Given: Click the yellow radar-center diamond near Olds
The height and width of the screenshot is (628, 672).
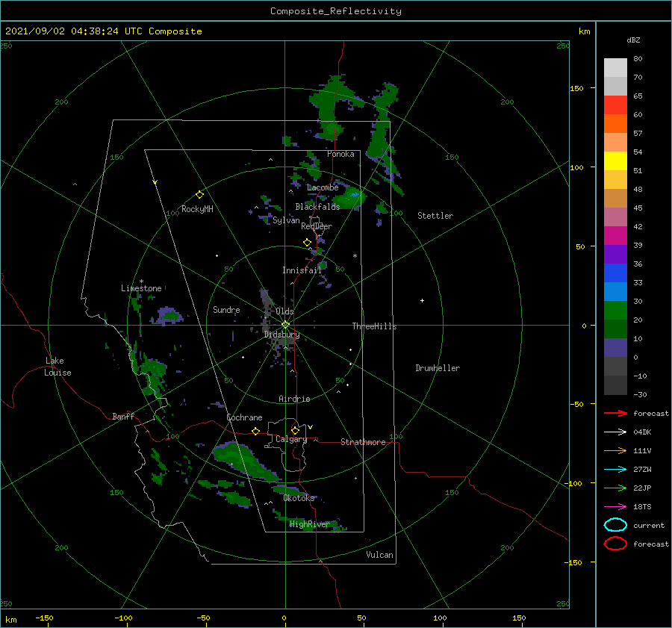Looking at the screenshot, I should [x=285, y=325].
